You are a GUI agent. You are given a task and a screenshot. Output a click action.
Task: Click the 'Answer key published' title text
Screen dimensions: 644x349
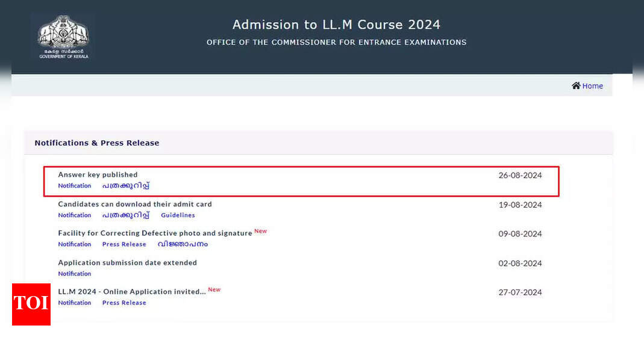(98, 174)
